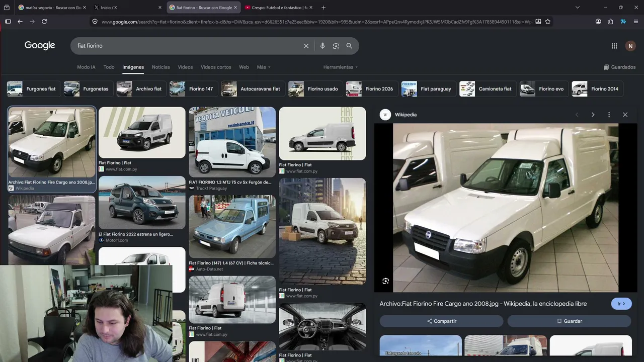Viewport: 644px width, 362px height.
Task: Select the 'Noticias' search tab
Action: pyautogui.click(x=161, y=67)
